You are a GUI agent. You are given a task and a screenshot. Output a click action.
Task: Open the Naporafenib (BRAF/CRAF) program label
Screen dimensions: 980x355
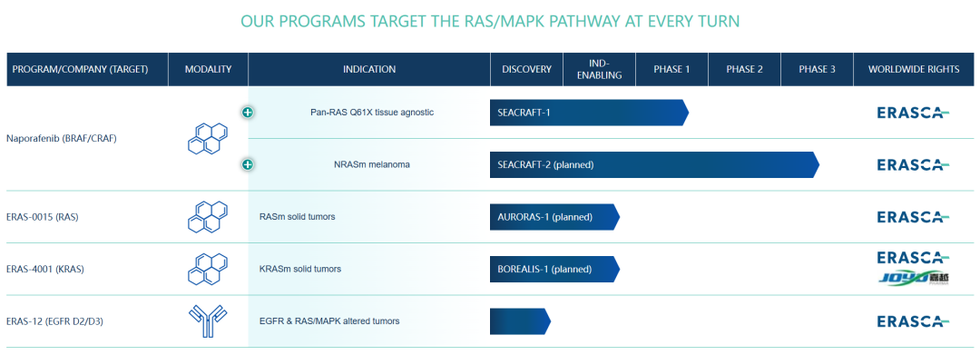pos(62,139)
